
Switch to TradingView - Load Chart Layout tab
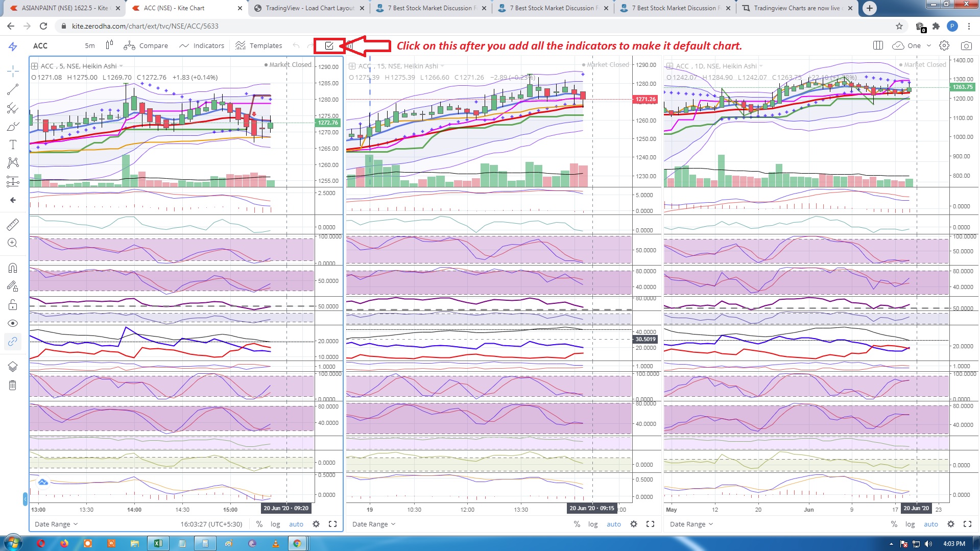click(309, 8)
